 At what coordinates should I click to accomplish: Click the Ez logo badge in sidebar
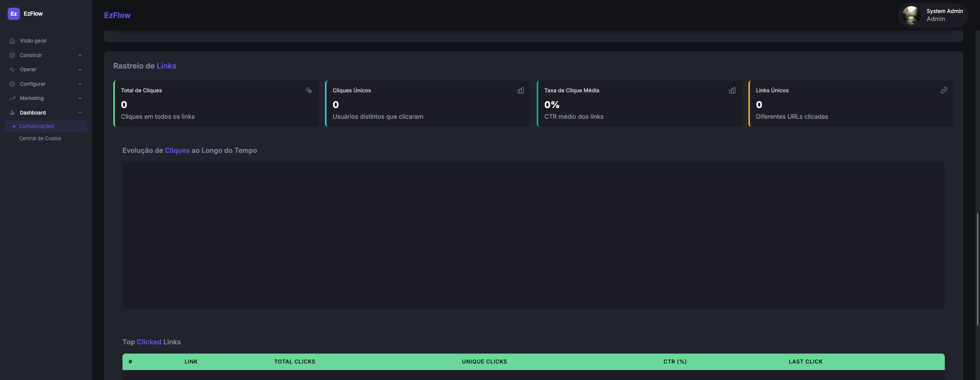14,14
